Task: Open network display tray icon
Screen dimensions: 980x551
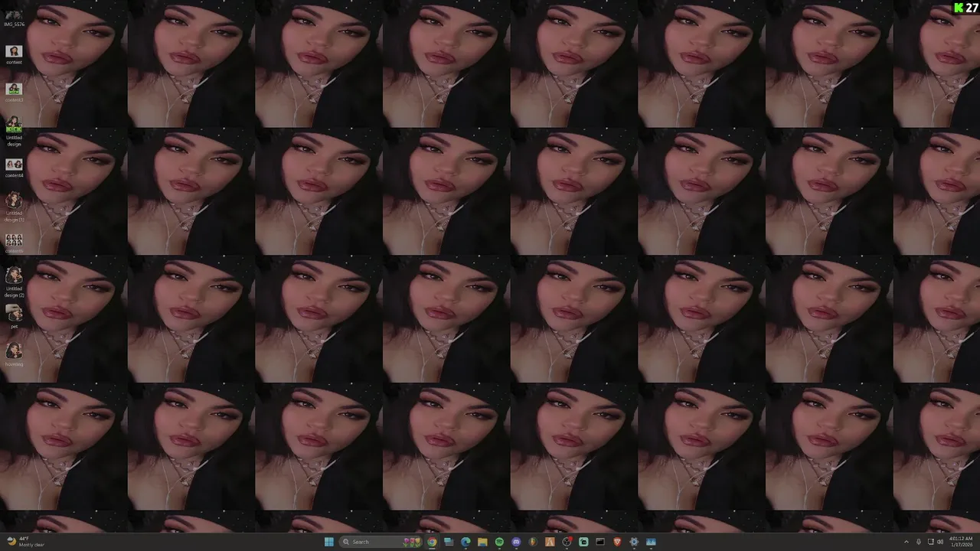Action: pyautogui.click(x=930, y=542)
